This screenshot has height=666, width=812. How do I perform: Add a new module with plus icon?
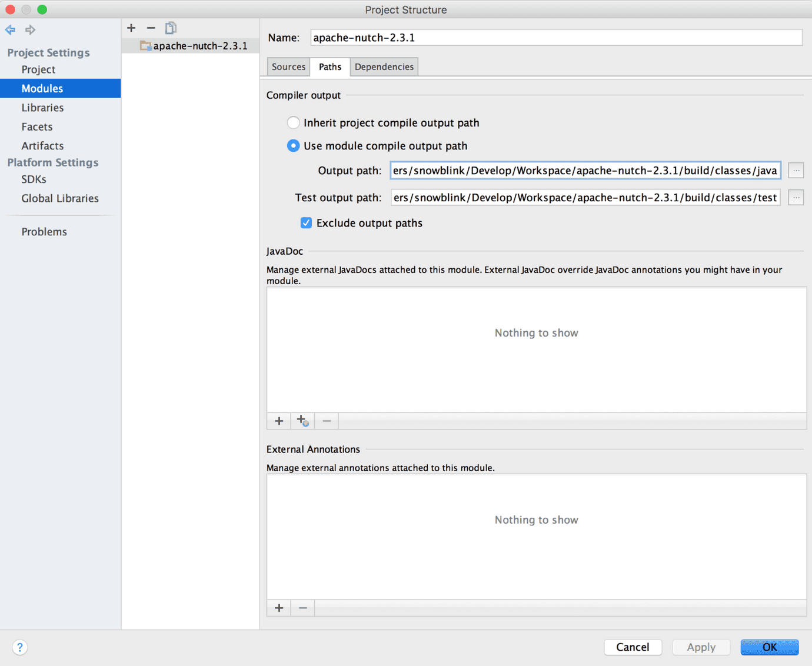[131, 28]
